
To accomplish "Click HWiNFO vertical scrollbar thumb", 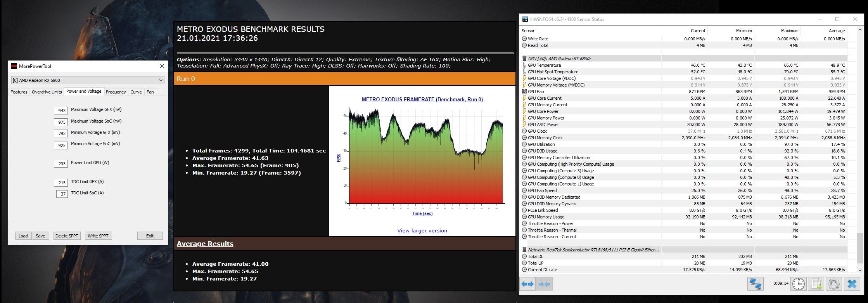I will [x=860, y=248].
